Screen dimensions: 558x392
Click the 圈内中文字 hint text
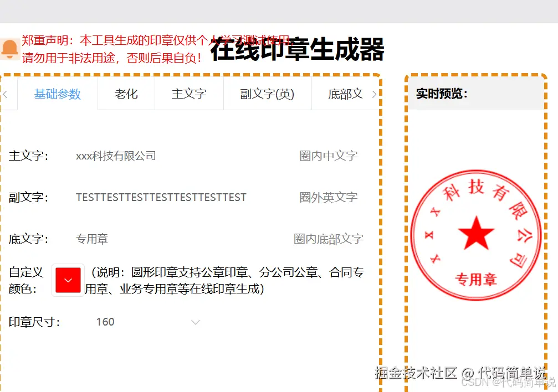329,156
